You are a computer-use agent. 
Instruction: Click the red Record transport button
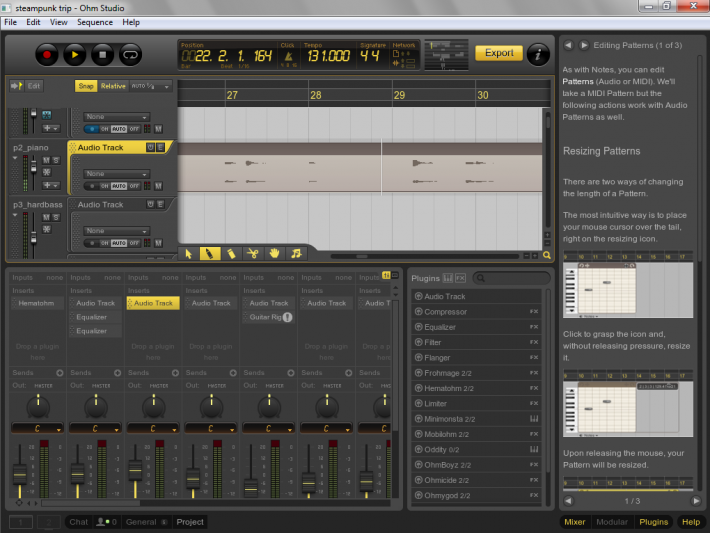(x=47, y=55)
